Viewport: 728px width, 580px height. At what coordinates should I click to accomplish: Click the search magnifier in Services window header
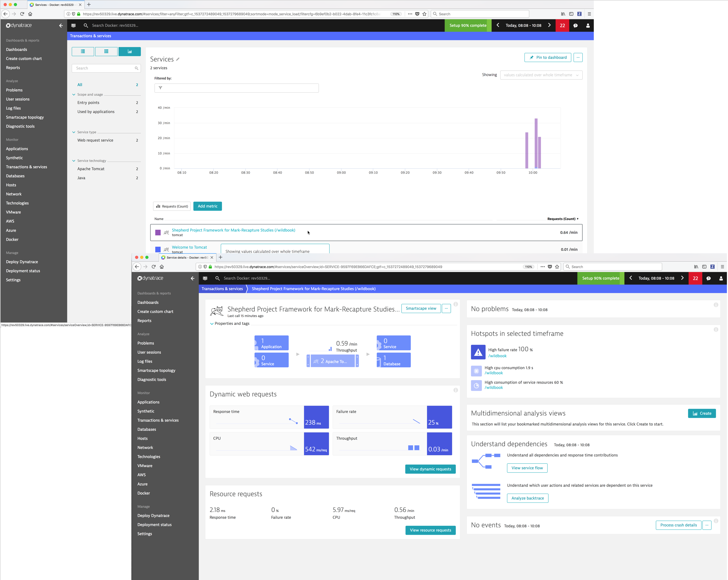86,25
